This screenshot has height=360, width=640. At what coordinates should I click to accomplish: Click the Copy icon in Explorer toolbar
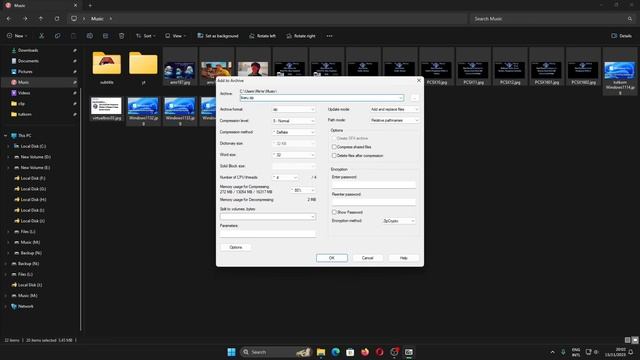point(58,36)
